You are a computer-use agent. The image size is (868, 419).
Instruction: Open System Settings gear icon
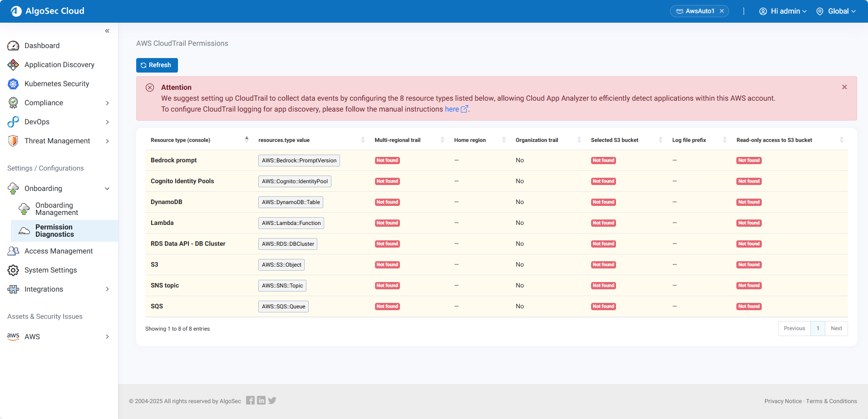13,270
